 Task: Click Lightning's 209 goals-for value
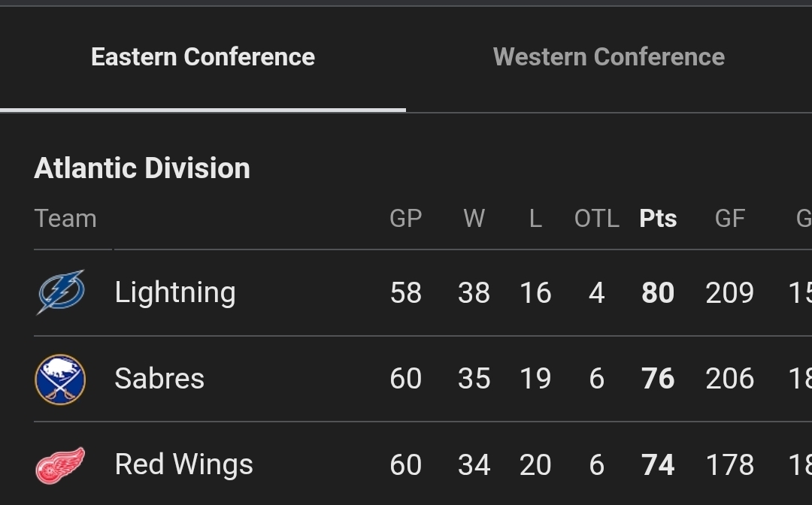coord(729,292)
